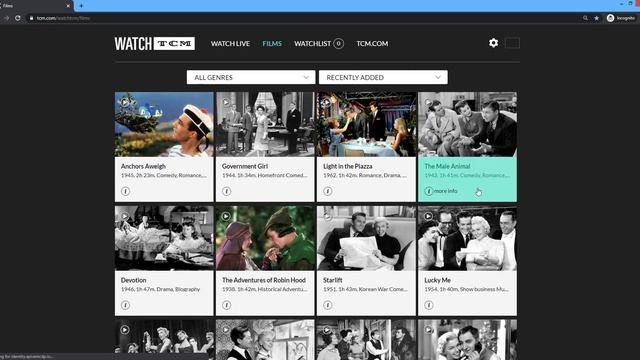Open info icon for Devotion
640x360 pixels.
[125, 305]
